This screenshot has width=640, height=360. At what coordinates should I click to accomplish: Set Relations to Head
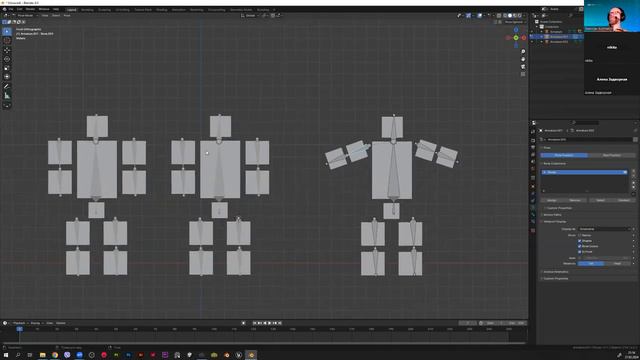[617, 264]
